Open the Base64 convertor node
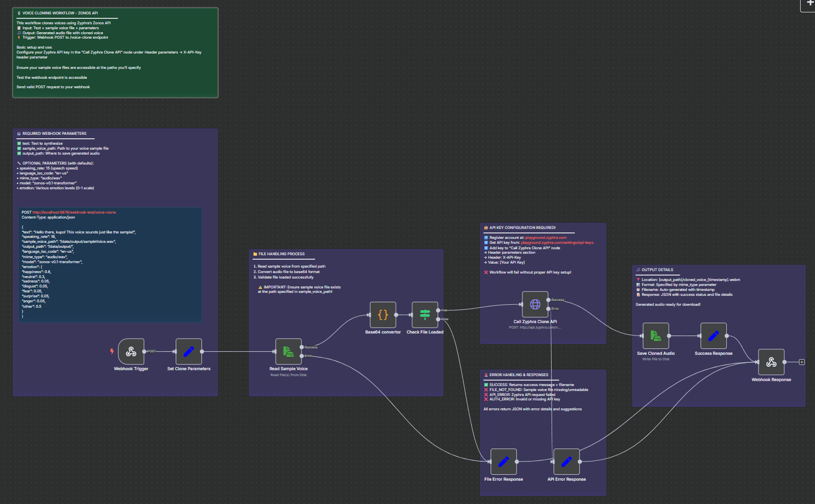The height and width of the screenshot is (504, 815). 382,315
